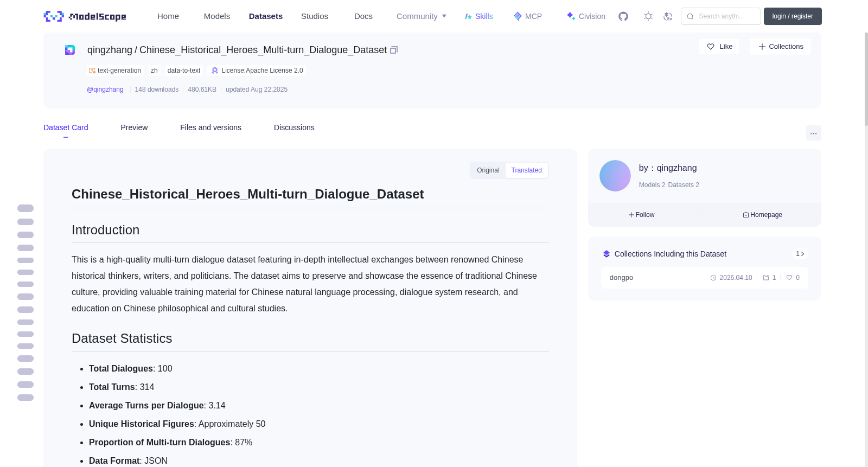Viewport: 868px width, 467px height.
Task: Click the qingzhang/Chinese_Historical_Heroes dataset title
Action: tap(237, 50)
